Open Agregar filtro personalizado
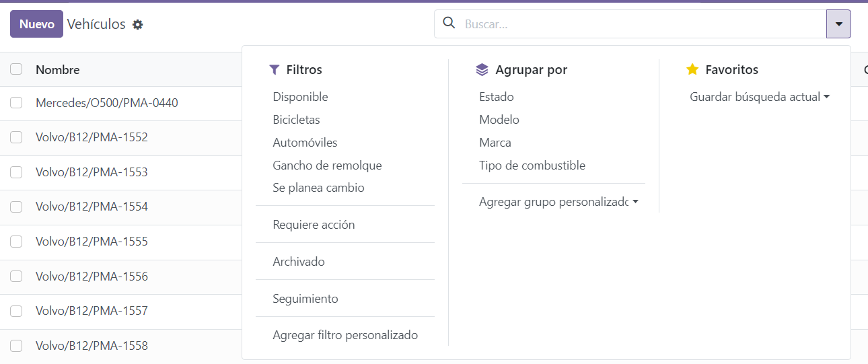868x364 pixels. (x=345, y=335)
